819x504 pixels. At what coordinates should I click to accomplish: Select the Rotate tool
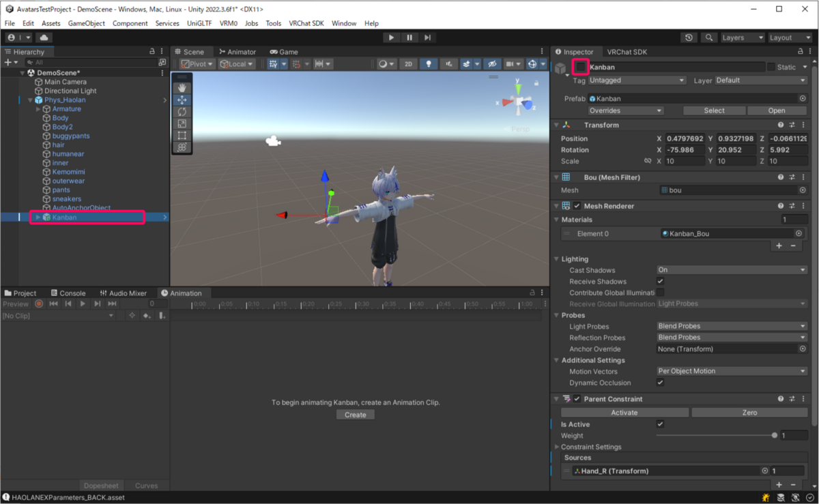tap(182, 111)
